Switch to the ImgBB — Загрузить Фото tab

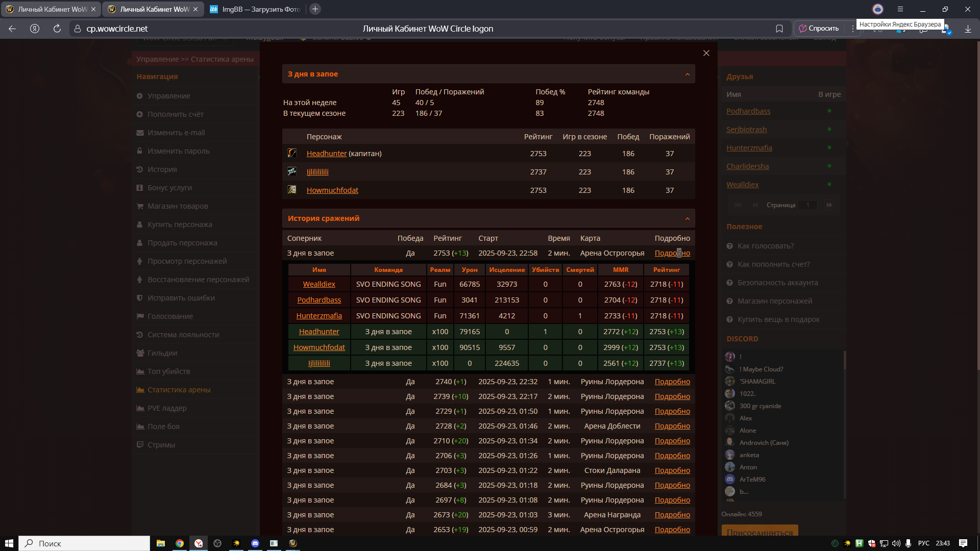coord(255,9)
